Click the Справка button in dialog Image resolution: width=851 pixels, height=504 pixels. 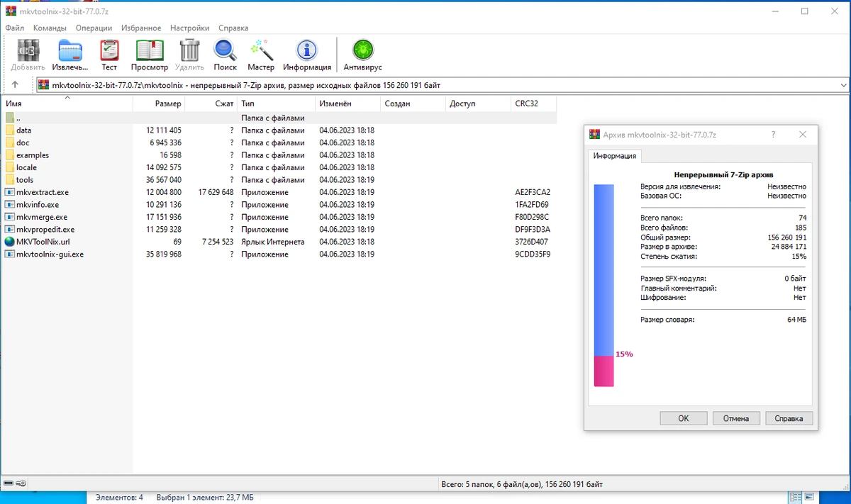(x=789, y=418)
